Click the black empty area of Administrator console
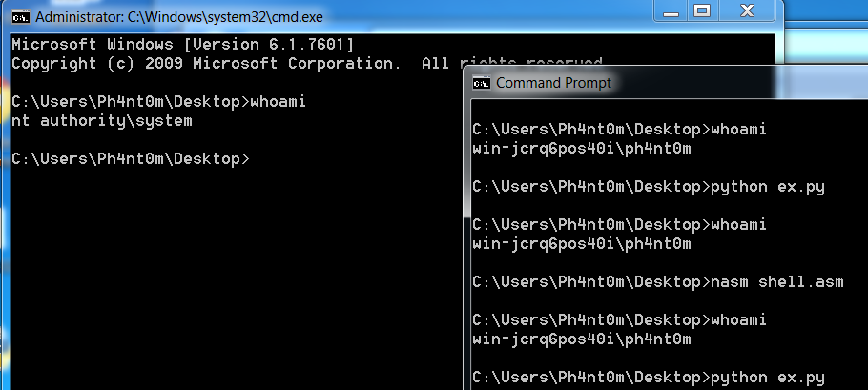868x390 pixels. click(233, 277)
